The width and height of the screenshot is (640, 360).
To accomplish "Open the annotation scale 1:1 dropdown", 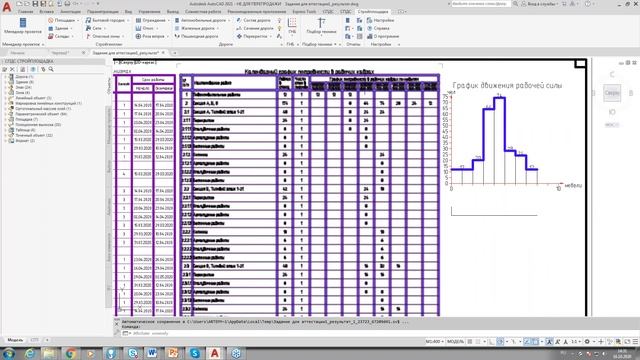I will click(x=576, y=342).
